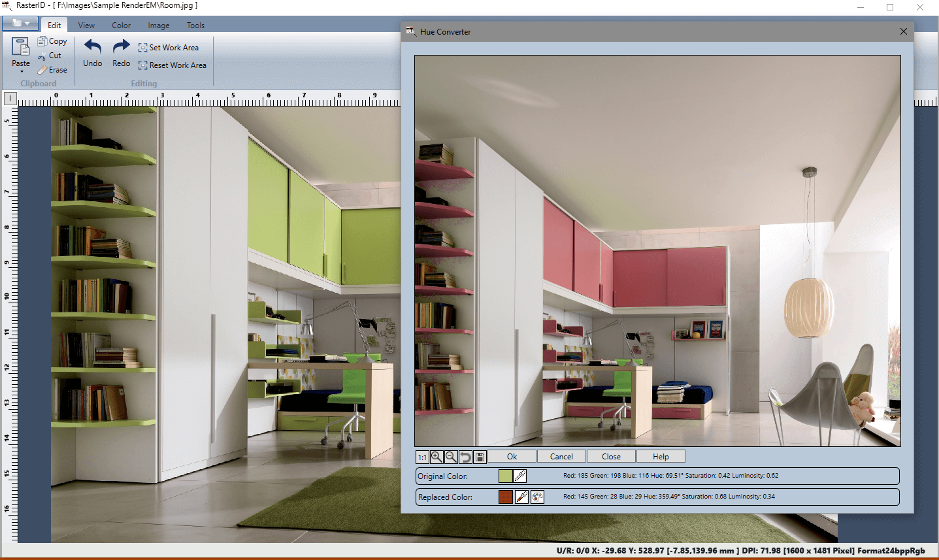
Task: Click the undo arrow in Hue Converter
Action: point(465,457)
